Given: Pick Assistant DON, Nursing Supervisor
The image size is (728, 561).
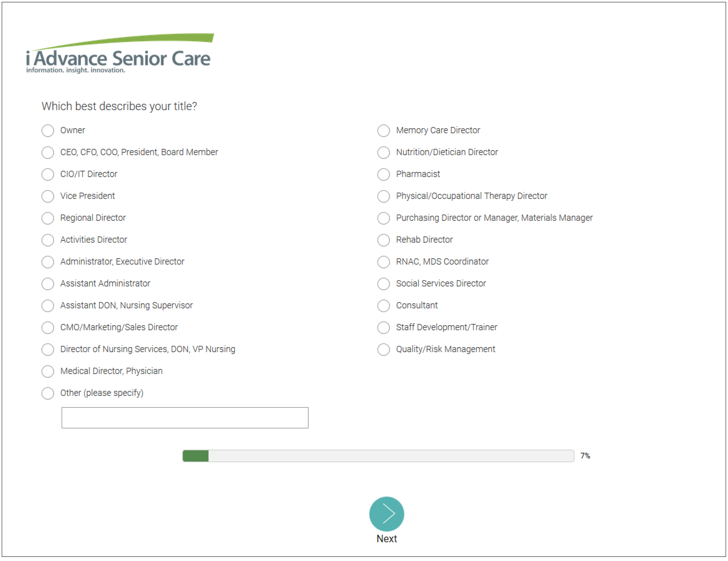Looking at the screenshot, I should pyautogui.click(x=48, y=306).
